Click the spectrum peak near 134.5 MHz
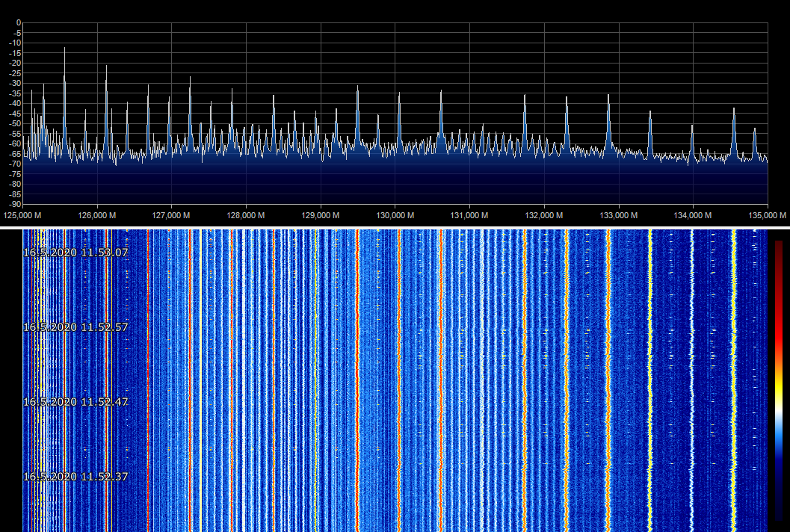 pos(734,110)
